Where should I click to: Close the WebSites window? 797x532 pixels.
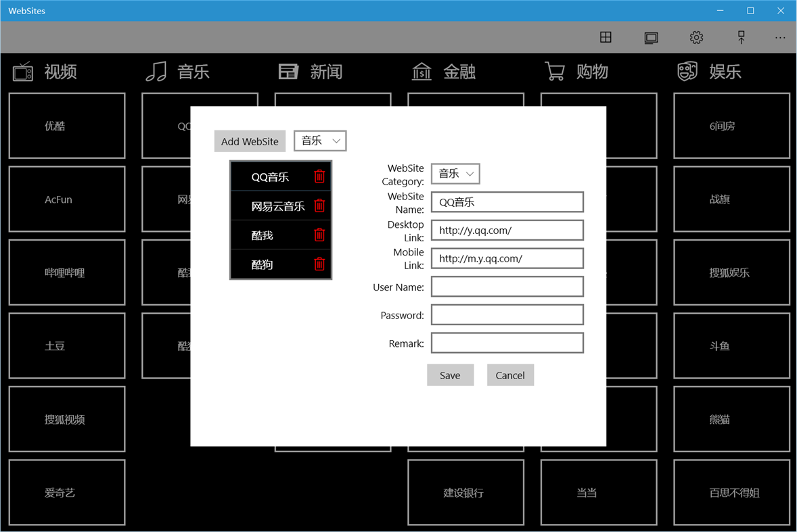coord(781,11)
